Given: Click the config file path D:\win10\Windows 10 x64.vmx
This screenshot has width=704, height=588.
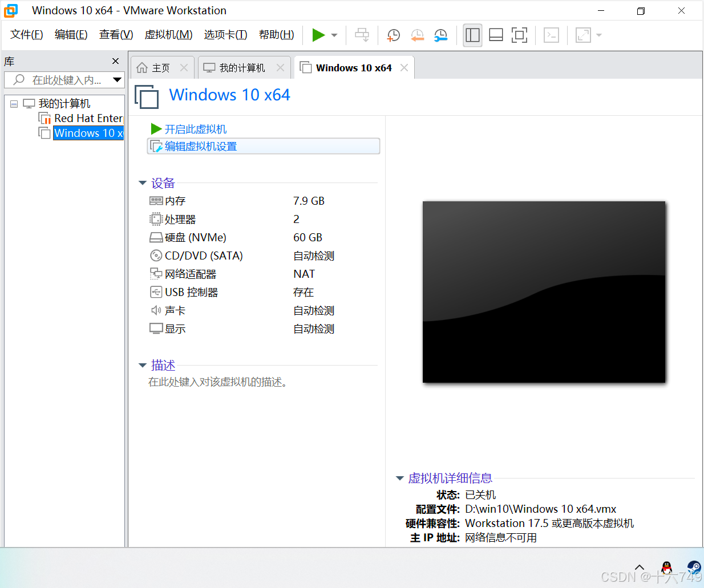Looking at the screenshot, I should (541, 509).
